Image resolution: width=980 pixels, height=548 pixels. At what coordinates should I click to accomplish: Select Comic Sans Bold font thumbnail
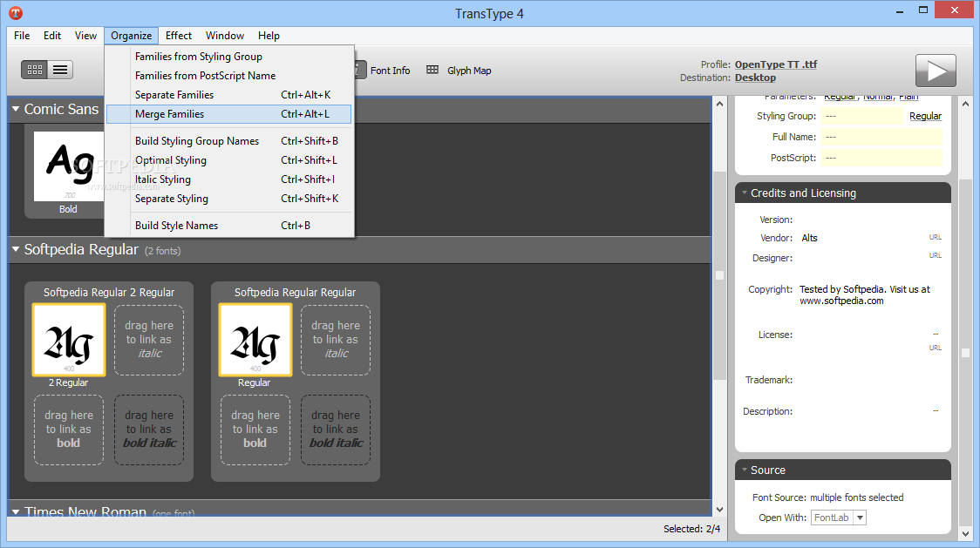68,166
